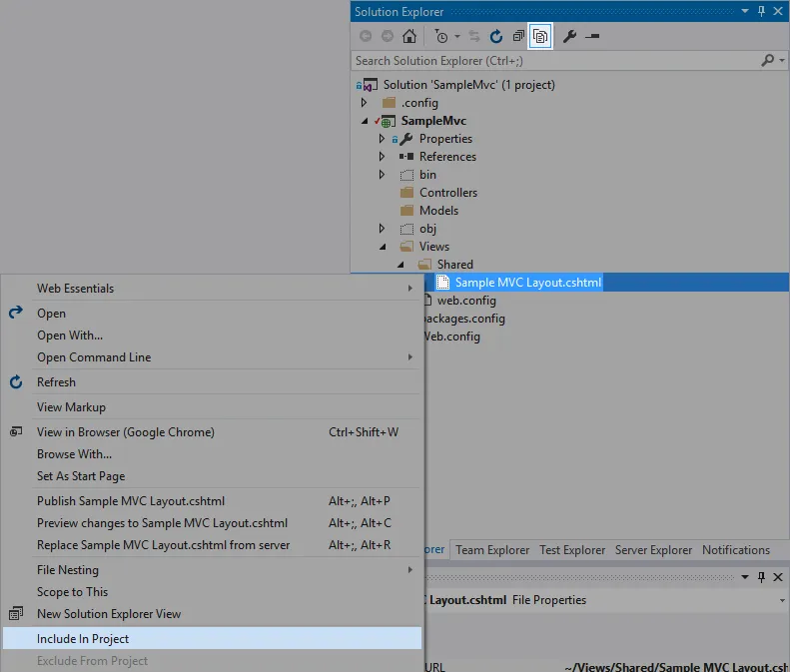
Task: Select the bin folder icon
Action: (406, 175)
